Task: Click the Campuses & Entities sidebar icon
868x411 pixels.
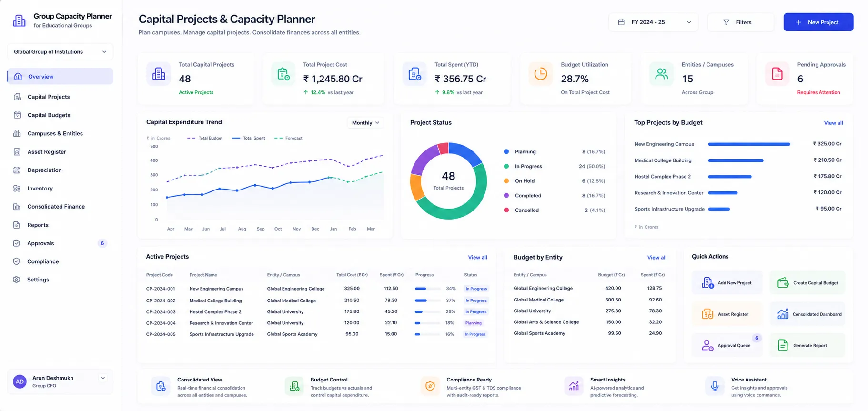Action: (x=17, y=133)
